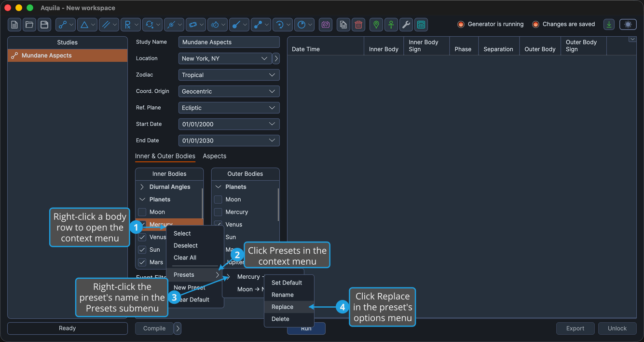The image size is (644, 342).
Task: Uncheck the Inner Bodies Mars checkbox
Action: [142, 262]
